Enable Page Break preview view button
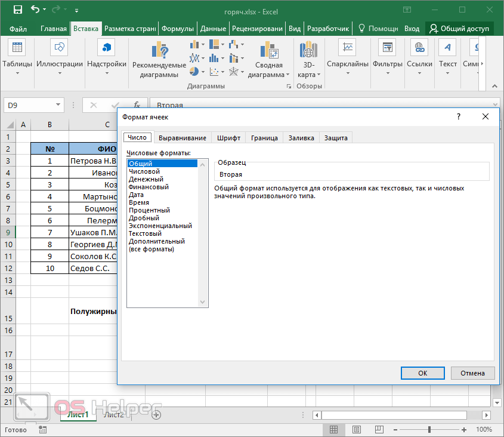The width and height of the screenshot is (504, 437). [x=378, y=430]
